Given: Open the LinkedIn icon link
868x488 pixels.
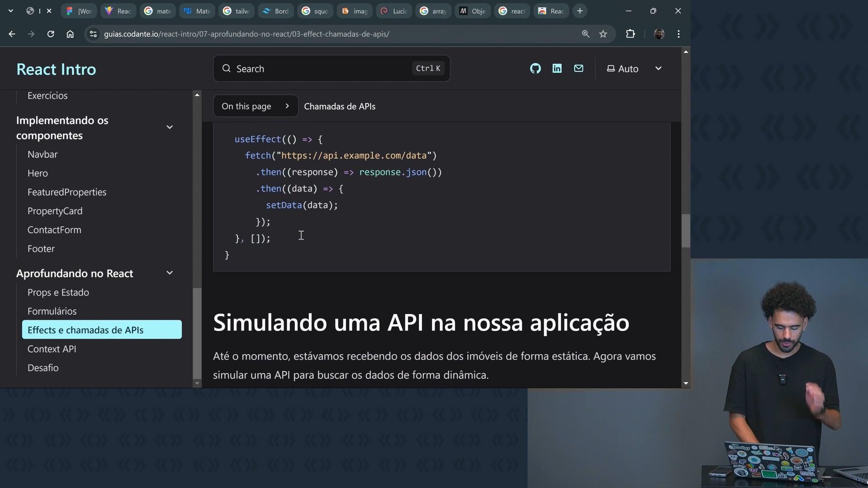Looking at the screenshot, I should pos(557,69).
